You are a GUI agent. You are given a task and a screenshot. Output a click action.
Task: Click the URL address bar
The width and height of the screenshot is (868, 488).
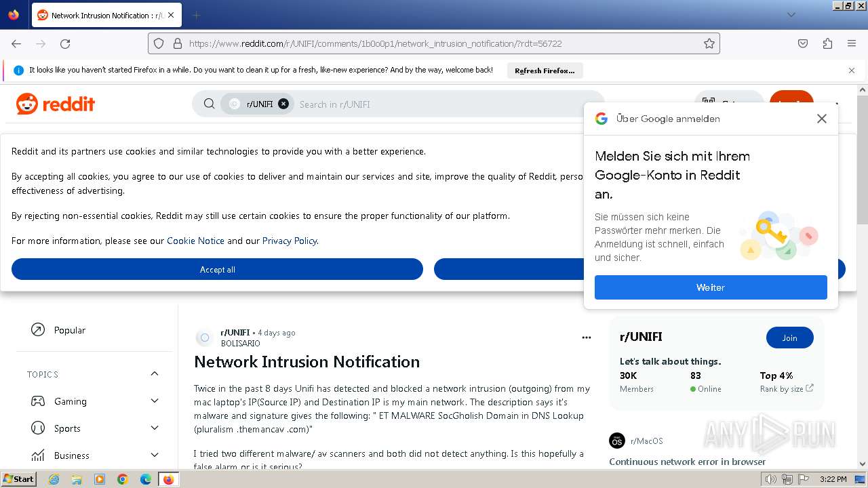point(434,43)
